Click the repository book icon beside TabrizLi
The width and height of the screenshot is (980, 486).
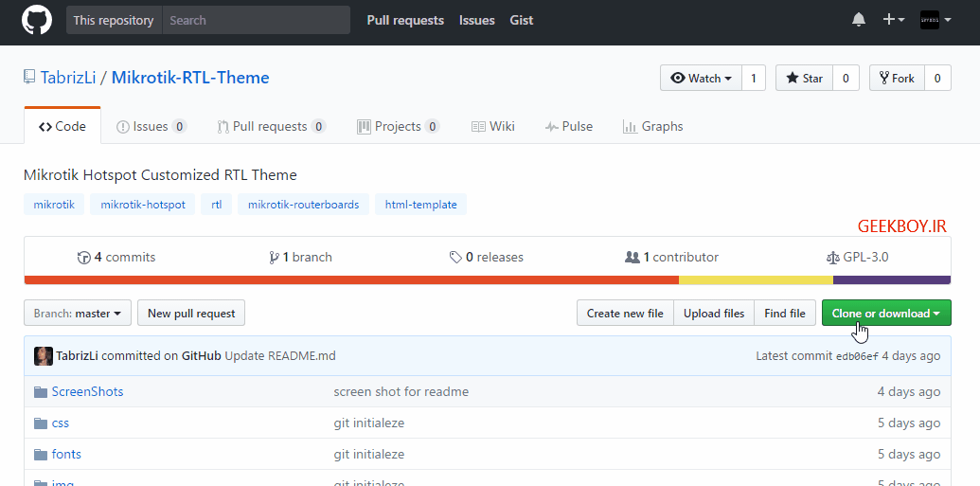29,78
